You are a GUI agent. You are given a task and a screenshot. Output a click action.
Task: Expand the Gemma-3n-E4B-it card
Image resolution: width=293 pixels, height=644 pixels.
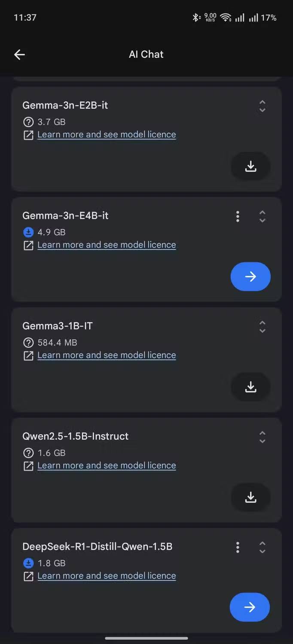(x=262, y=216)
